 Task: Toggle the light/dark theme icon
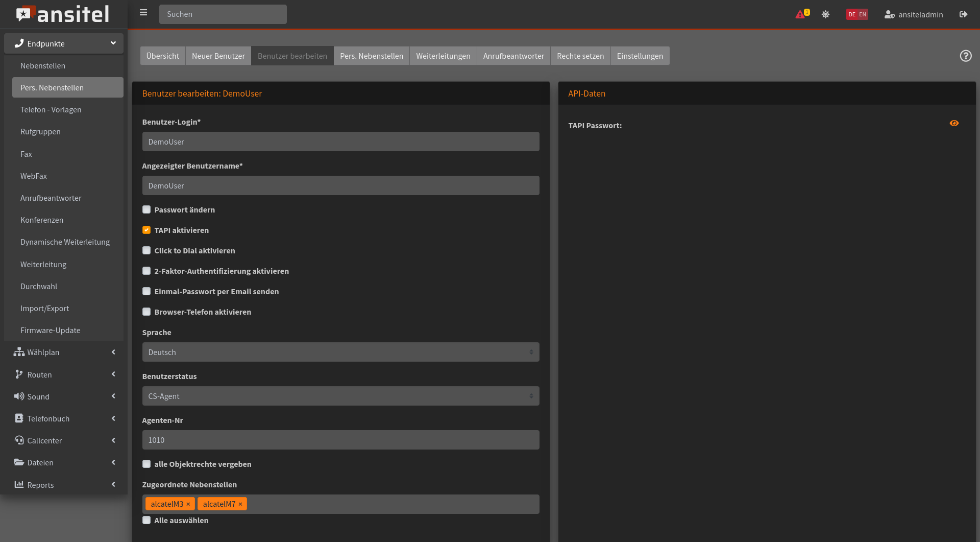point(825,14)
